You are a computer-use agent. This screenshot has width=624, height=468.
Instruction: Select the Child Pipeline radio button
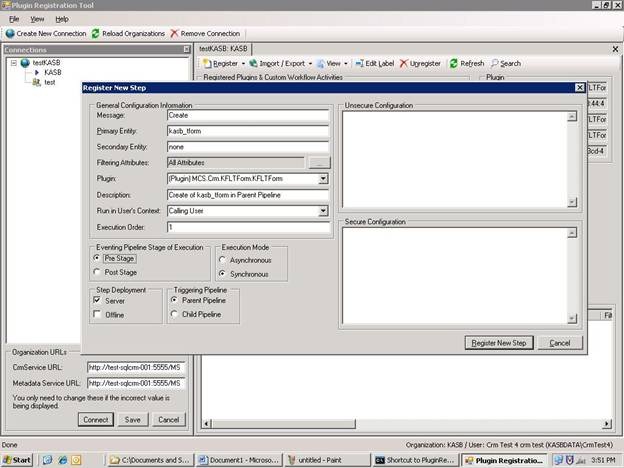tap(174, 314)
